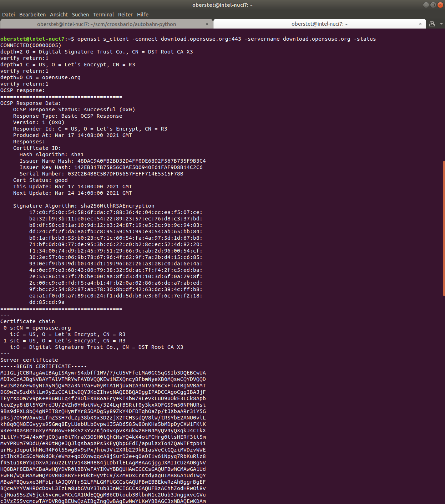Open the tab list dropdown chevron
Screen dimensions: 445x504
pos(441,24)
